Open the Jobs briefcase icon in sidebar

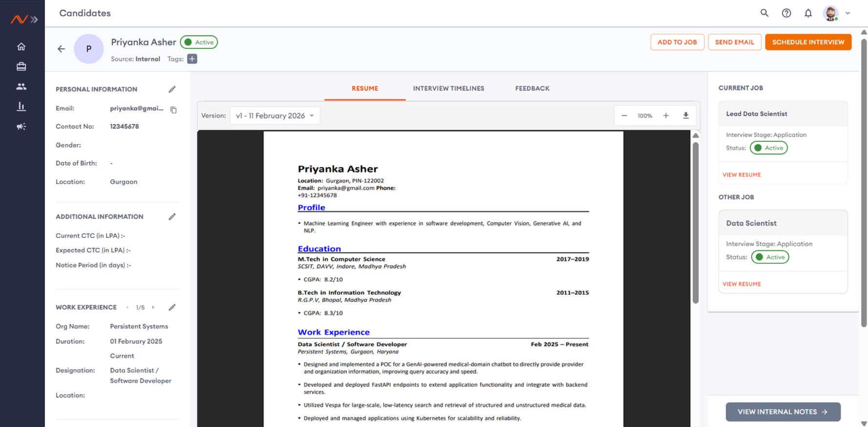point(21,66)
